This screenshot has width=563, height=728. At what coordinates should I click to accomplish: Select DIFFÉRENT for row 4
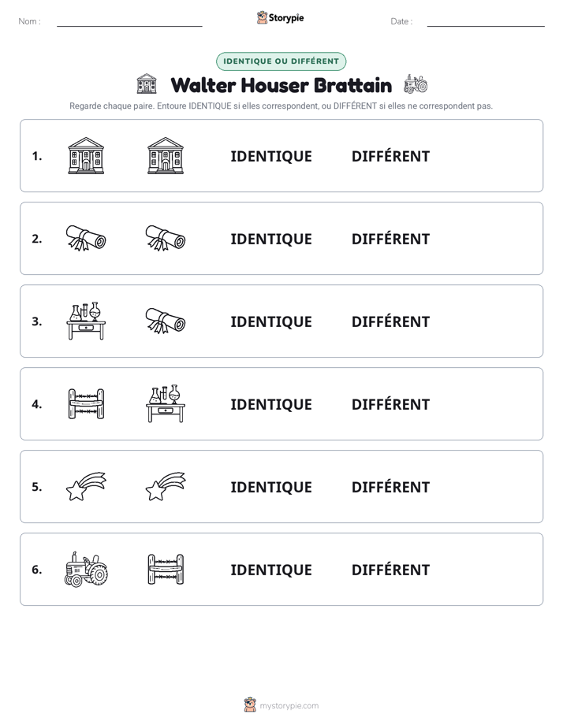[390, 404]
